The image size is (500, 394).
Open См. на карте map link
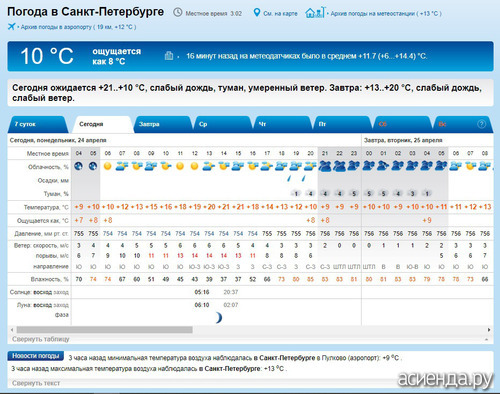click(280, 14)
